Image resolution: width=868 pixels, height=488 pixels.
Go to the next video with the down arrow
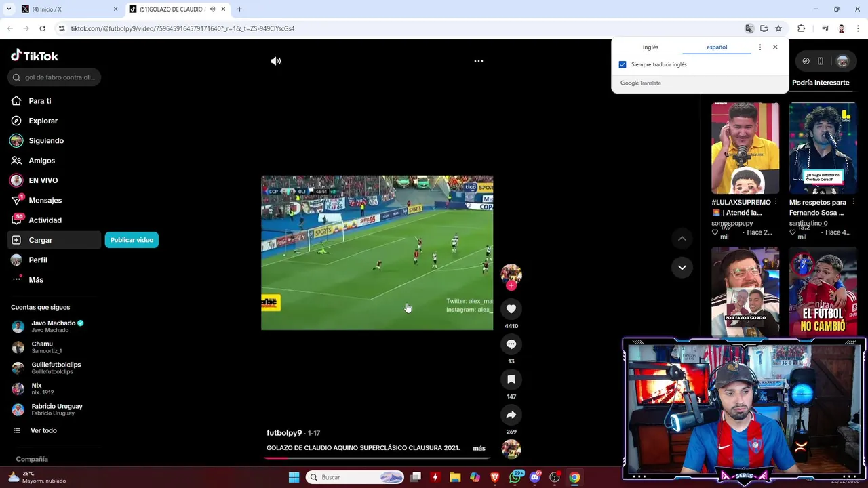pyautogui.click(x=682, y=268)
